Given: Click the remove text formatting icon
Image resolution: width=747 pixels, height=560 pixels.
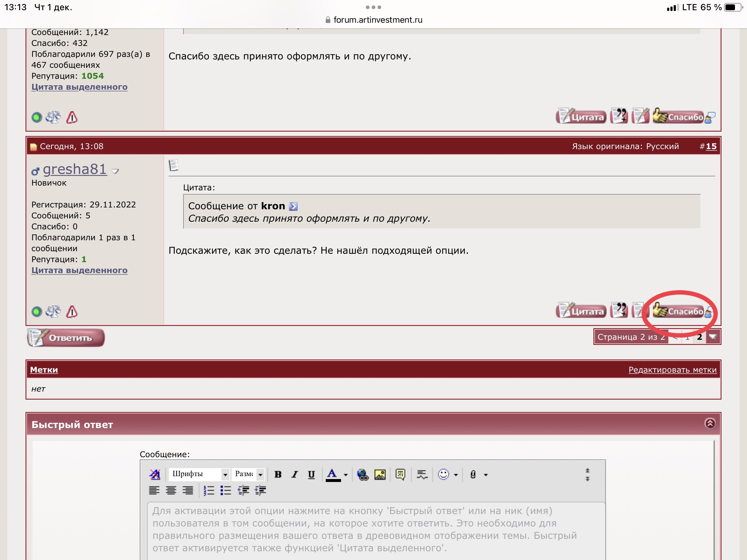Looking at the screenshot, I should (x=155, y=474).
